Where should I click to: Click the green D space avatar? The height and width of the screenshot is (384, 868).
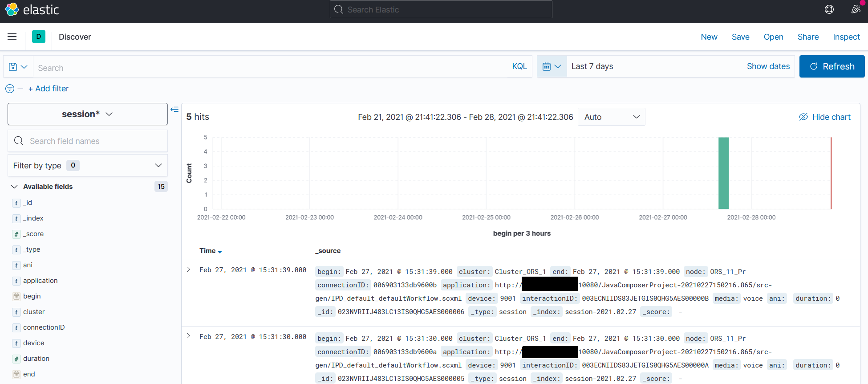point(39,37)
